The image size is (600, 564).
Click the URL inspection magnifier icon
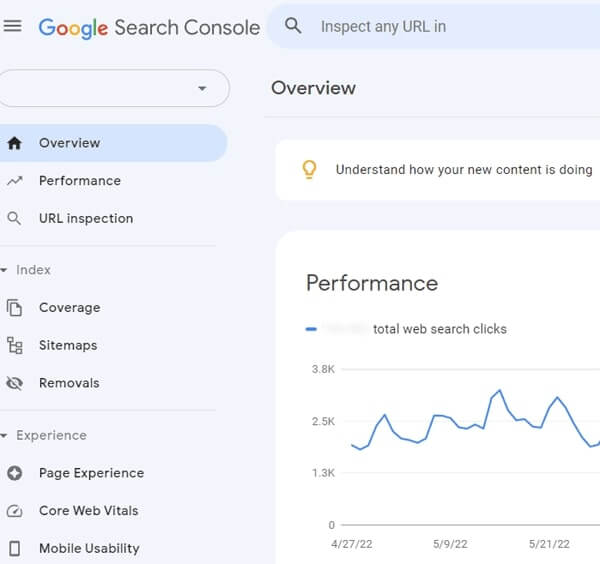coord(14,218)
